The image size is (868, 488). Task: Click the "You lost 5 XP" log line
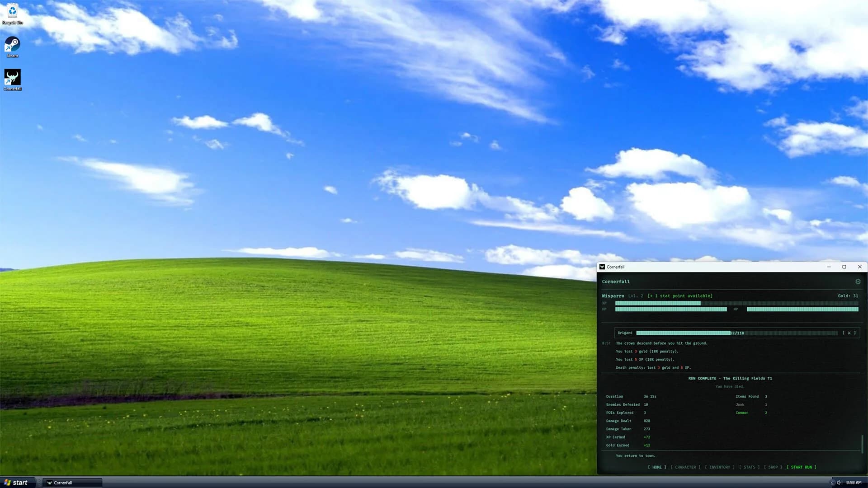tap(645, 360)
